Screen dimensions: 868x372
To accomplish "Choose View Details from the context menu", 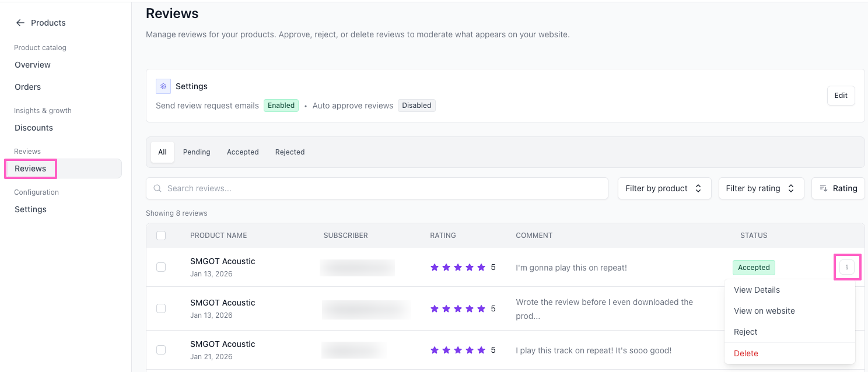I will click(757, 290).
